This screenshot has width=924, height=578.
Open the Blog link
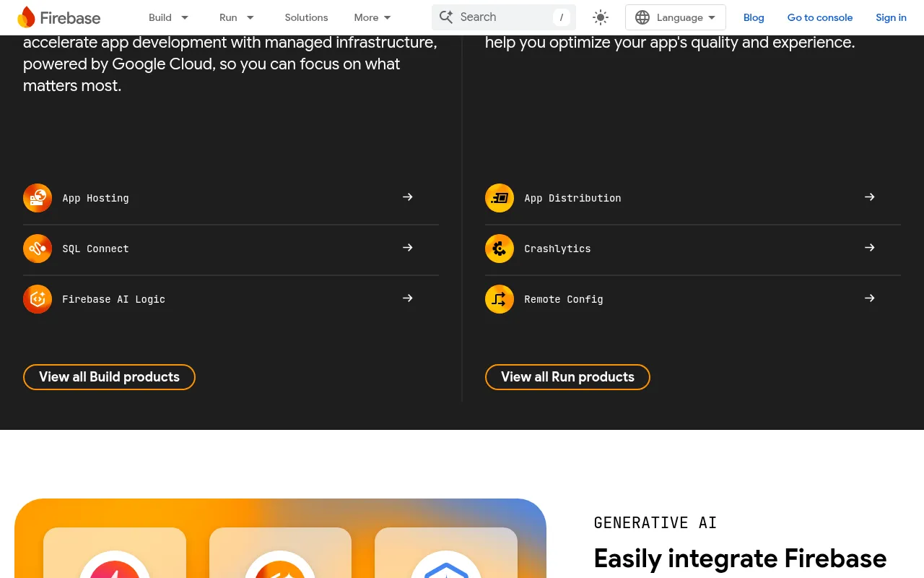(x=754, y=17)
